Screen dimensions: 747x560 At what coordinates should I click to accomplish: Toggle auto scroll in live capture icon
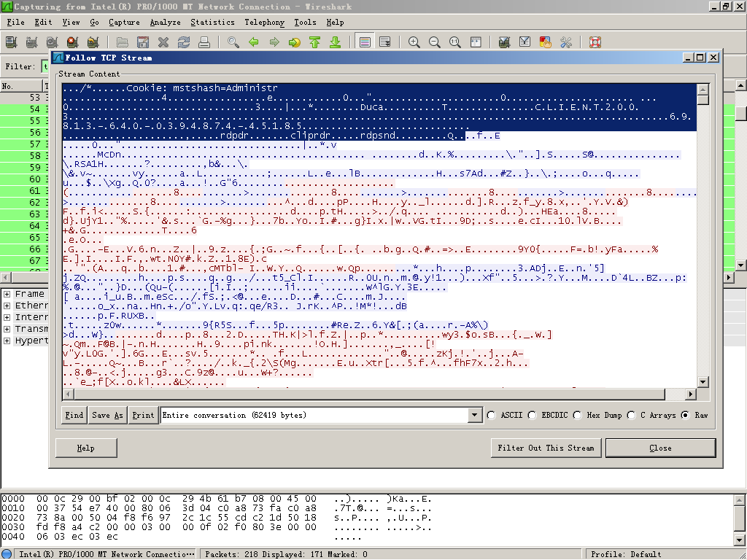385,42
